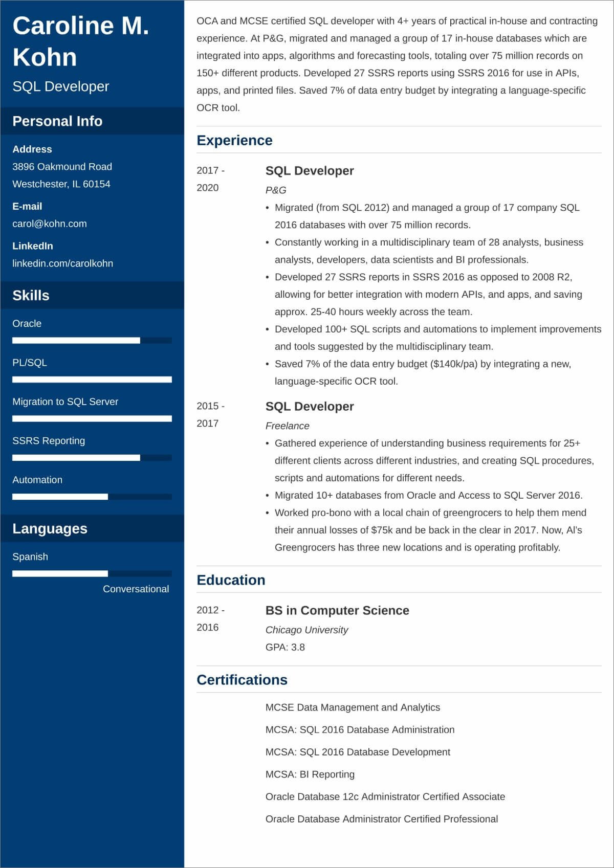Click the Migration to SQL Server bar
Viewport: 614px width, 868px height.
point(92,419)
